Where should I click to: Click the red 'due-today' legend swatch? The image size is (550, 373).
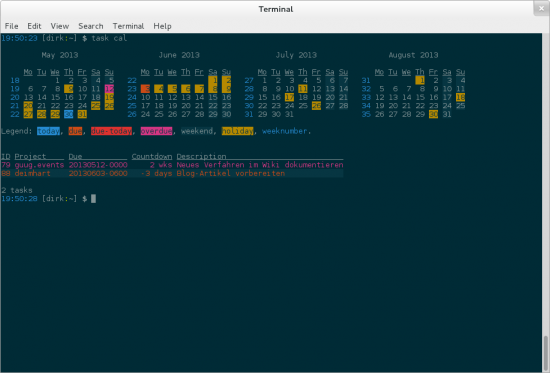(112, 131)
